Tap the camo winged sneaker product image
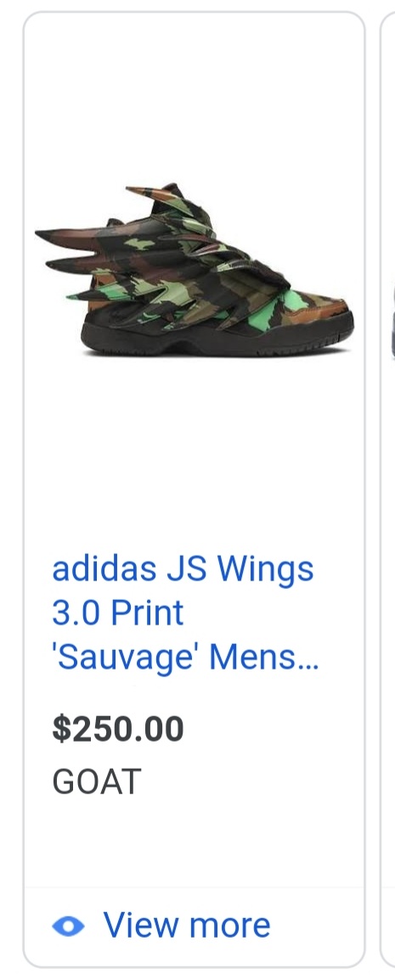The height and width of the screenshot is (980, 395). point(194,269)
